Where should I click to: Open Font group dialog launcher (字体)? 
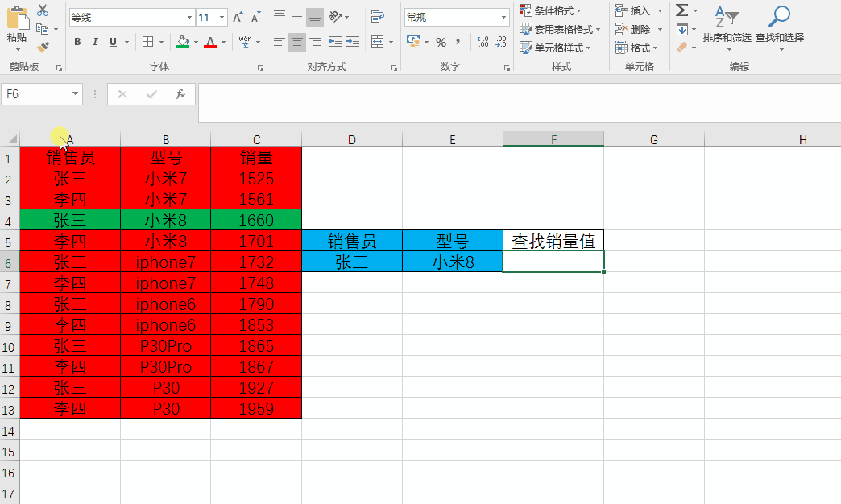click(x=261, y=68)
